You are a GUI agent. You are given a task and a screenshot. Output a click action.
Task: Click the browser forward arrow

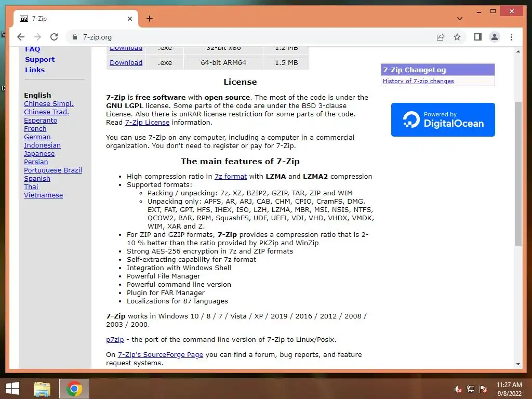(37, 37)
